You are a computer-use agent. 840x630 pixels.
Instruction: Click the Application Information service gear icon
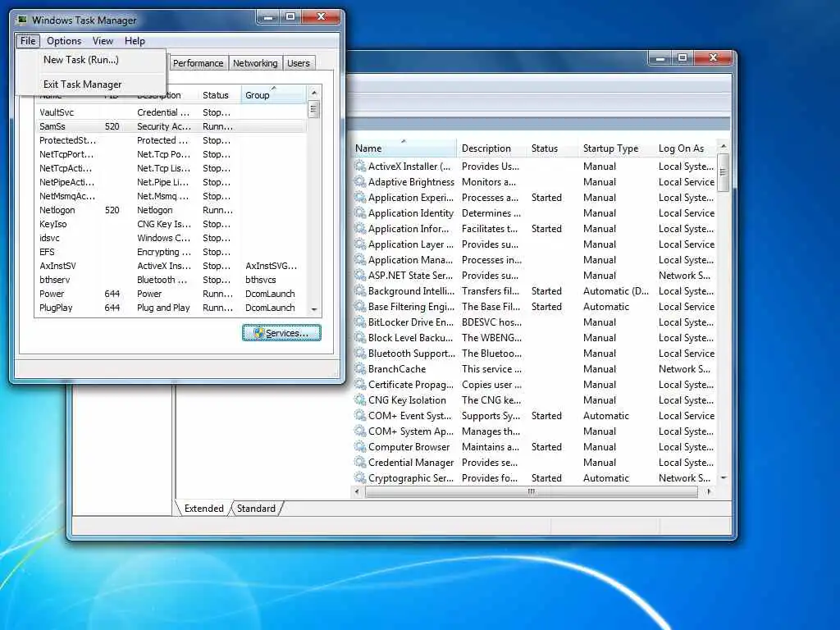coord(360,228)
